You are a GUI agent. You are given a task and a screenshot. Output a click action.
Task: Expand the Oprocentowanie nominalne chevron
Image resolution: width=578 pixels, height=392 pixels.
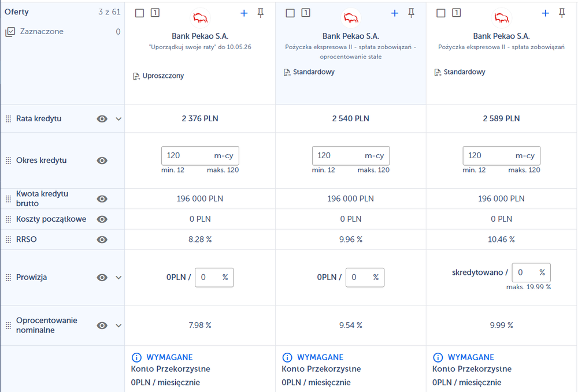(118, 326)
